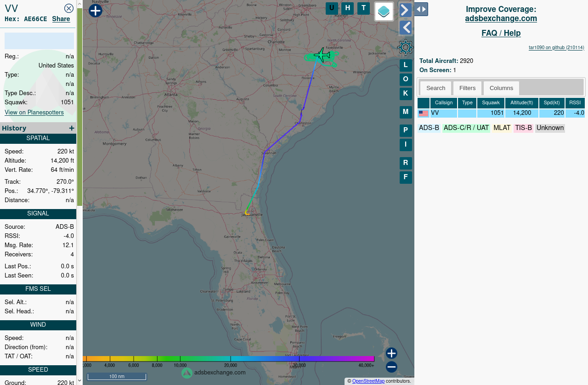Click the squawk value 1051 in table
This screenshot has width=588, height=385.
click(x=497, y=113)
